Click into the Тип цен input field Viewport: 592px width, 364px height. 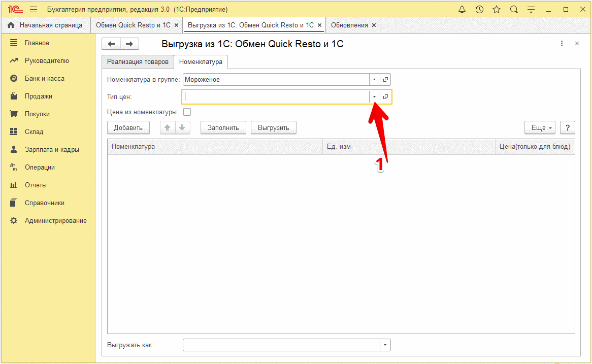coord(276,96)
